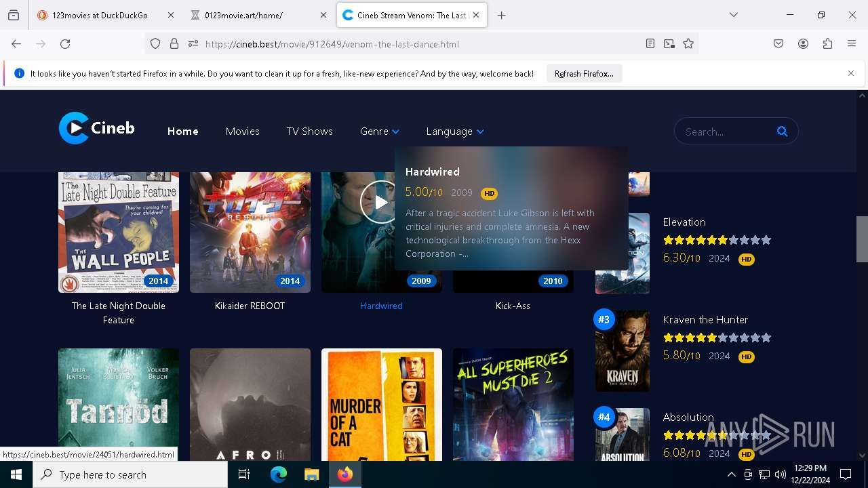The height and width of the screenshot is (488, 868).
Task: Select the Cineb Stream Venom tab
Action: (x=412, y=15)
